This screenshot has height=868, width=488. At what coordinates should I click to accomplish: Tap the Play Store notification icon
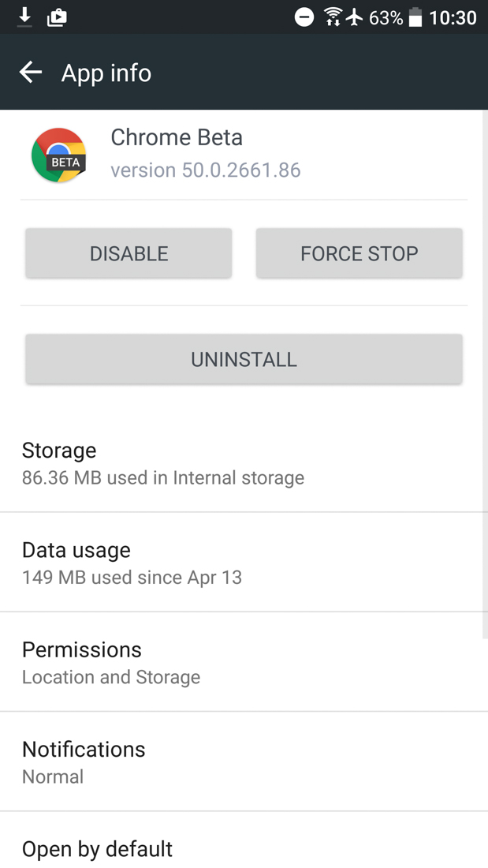pyautogui.click(x=57, y=17)
